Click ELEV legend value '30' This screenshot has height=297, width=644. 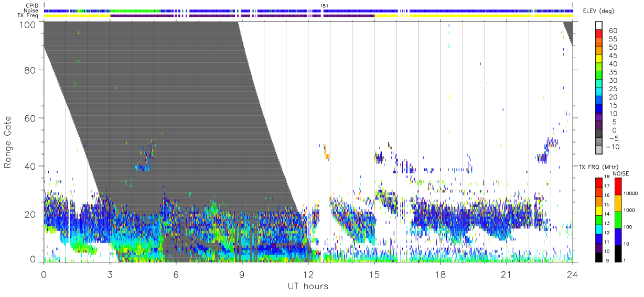click(613, 80)
